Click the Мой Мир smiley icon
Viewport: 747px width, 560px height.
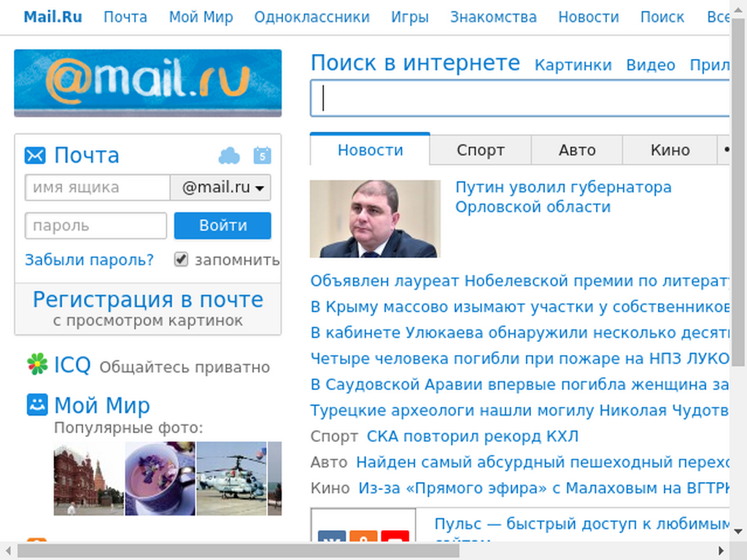[x=37, y=405]
